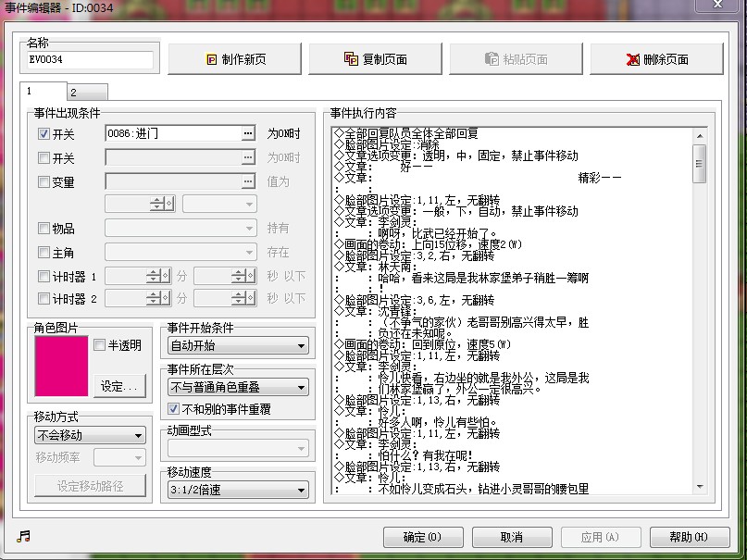Close the 事件编辑器 window

click(x=717, y=5)
